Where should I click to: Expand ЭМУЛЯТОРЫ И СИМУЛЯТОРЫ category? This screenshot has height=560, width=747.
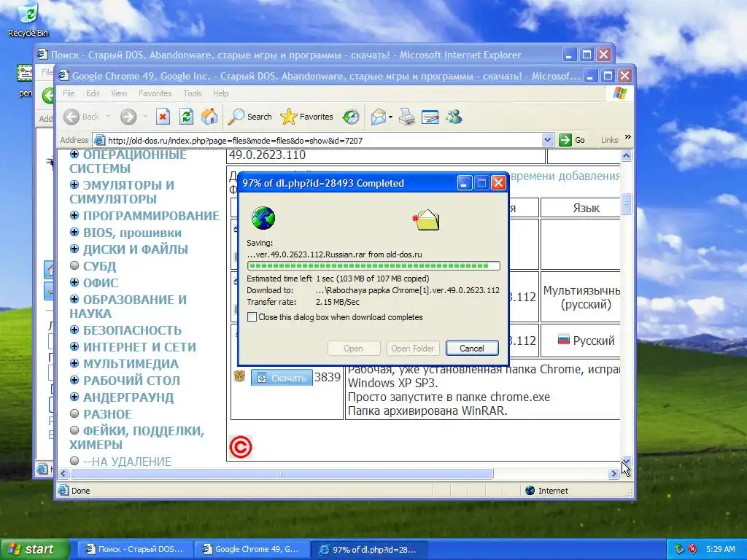tap(74, 184)
